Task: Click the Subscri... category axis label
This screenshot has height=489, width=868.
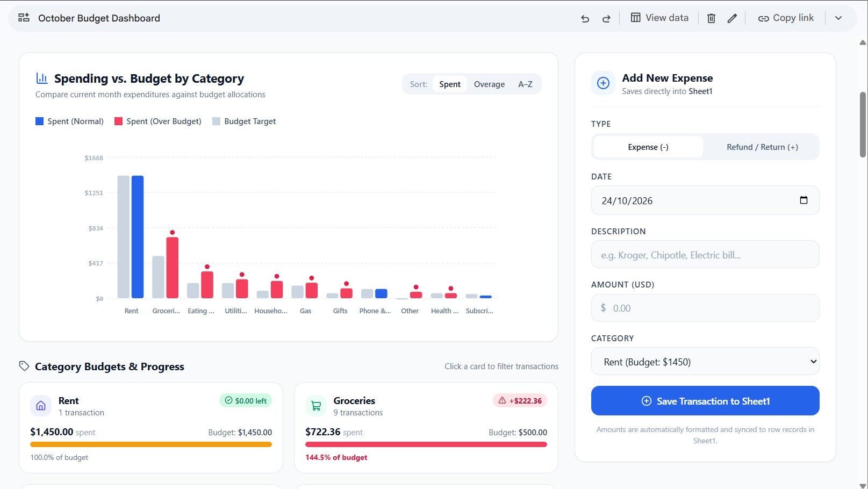Action: point(479,311)
